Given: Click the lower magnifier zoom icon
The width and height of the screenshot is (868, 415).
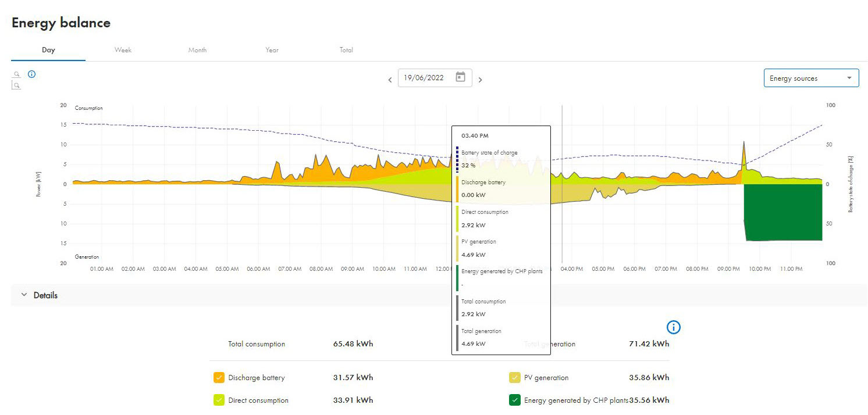Looking at the screenshot, I should (17, 85).
